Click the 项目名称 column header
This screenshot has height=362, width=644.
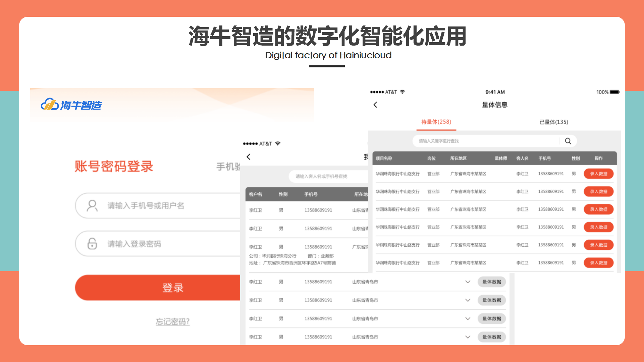(384, 158)
